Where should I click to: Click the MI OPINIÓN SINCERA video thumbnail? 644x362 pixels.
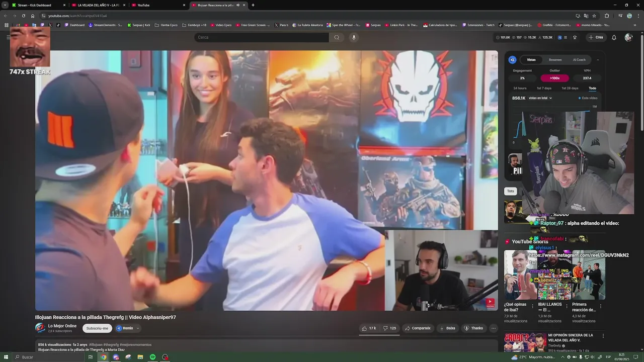point(525,342)
